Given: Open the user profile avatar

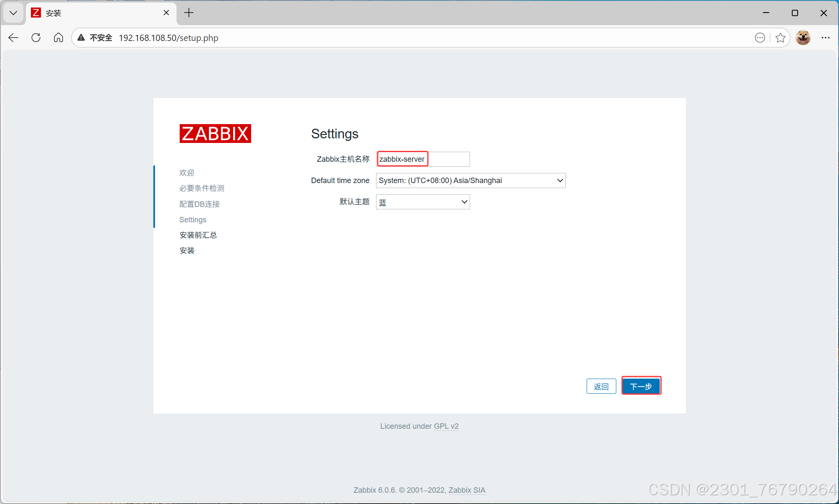Looking at the screenshot, I should pyautogui.click(x=803, y=38).
